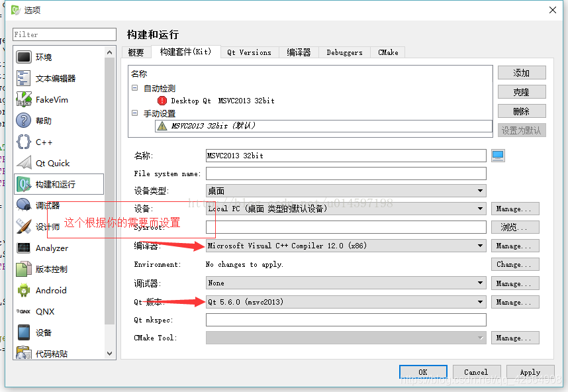The height and width of the screenshot is (392, 568).
Task: Confirm with the OK button
Action: tap(423, 372)
